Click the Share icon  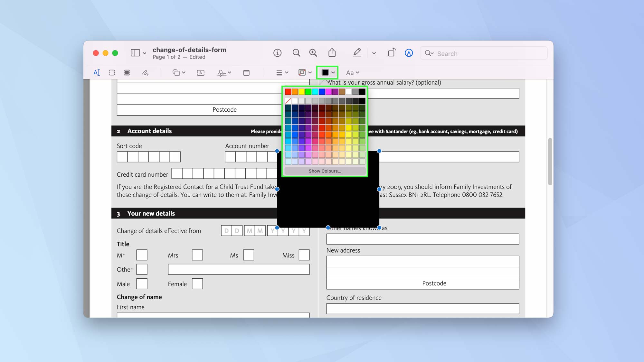click(333, 53)
